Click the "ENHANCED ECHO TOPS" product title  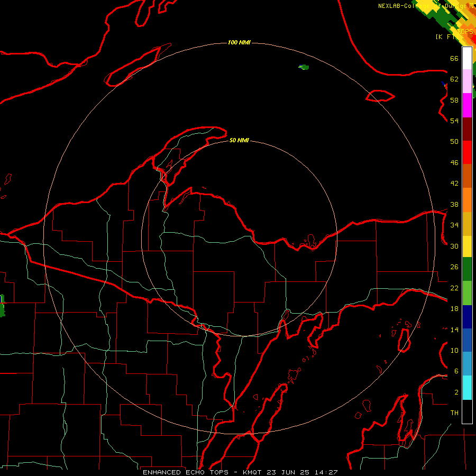click(186, 472)
